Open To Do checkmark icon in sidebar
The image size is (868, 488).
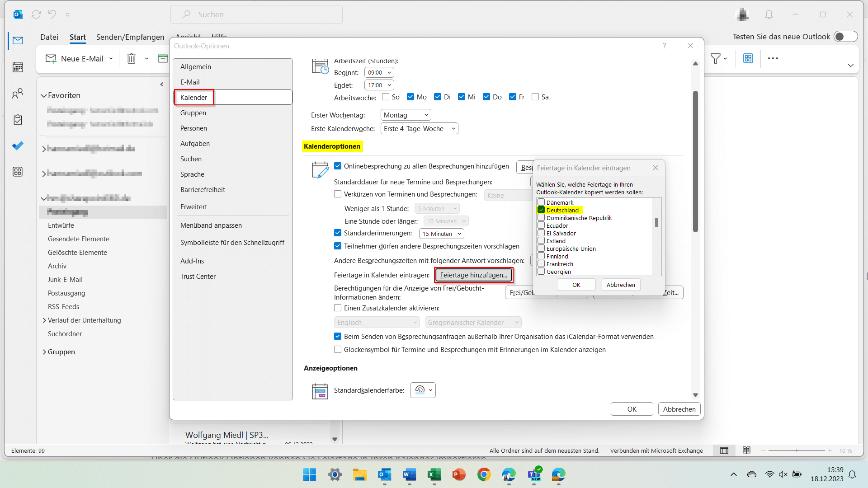pos(18,145)
